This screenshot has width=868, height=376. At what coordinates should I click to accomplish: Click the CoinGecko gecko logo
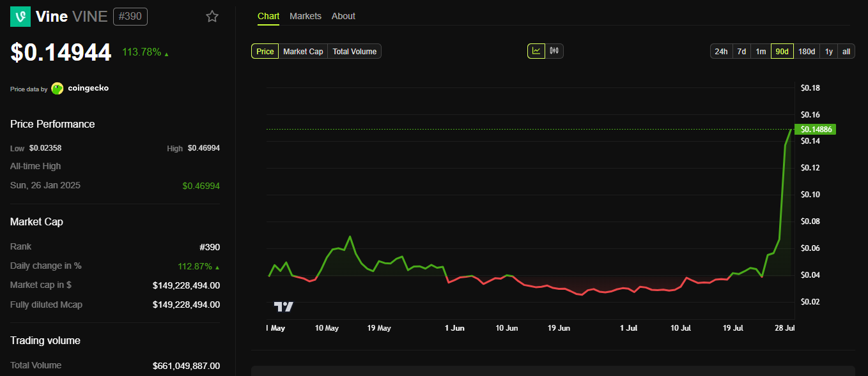click(x=58, y=88)
